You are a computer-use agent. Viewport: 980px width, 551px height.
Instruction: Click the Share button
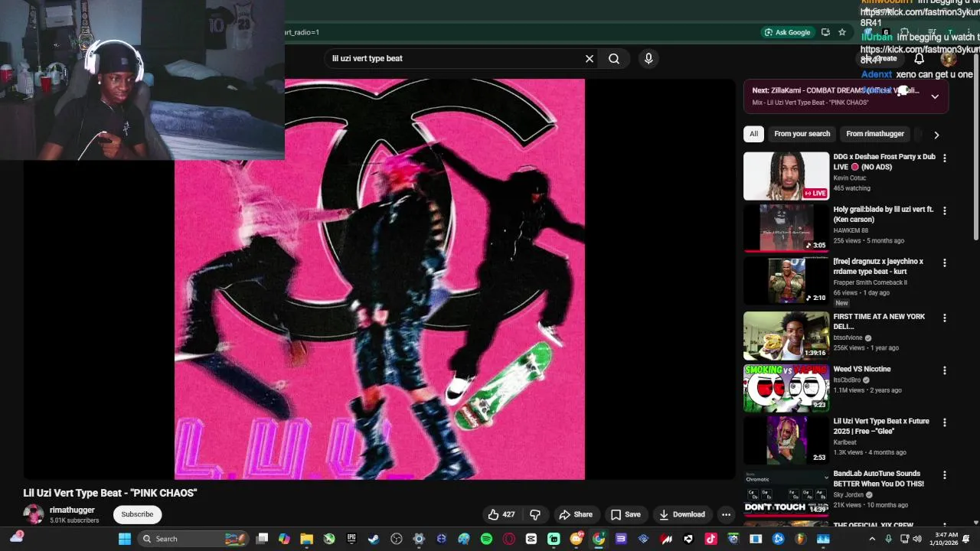(576, 514)
